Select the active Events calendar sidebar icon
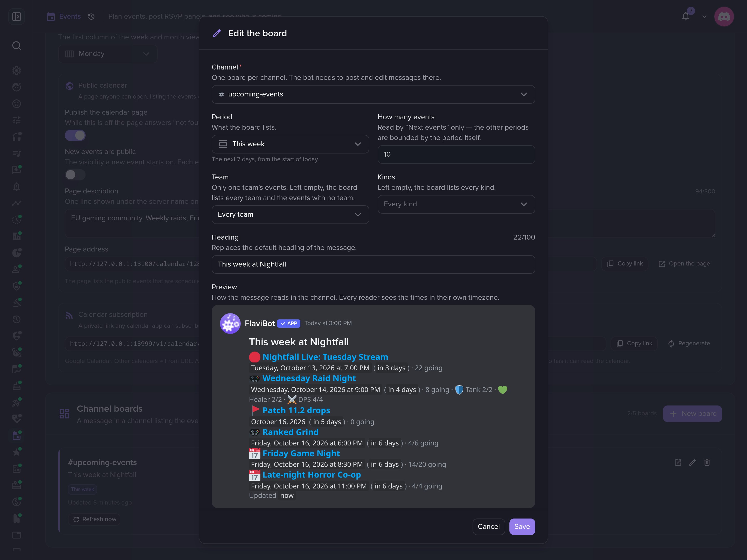The image size is (747, 560). (17, 436)
